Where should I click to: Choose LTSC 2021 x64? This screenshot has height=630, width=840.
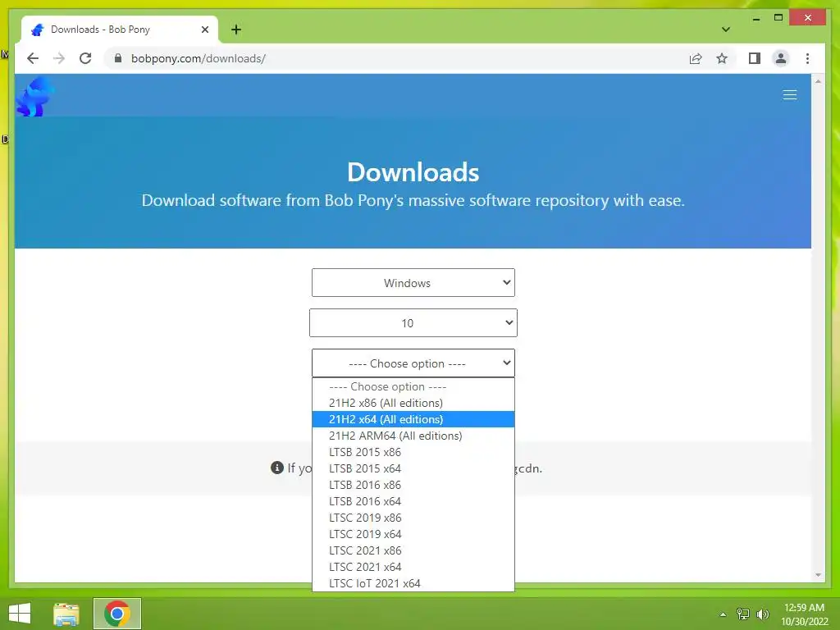pos(413,567)
